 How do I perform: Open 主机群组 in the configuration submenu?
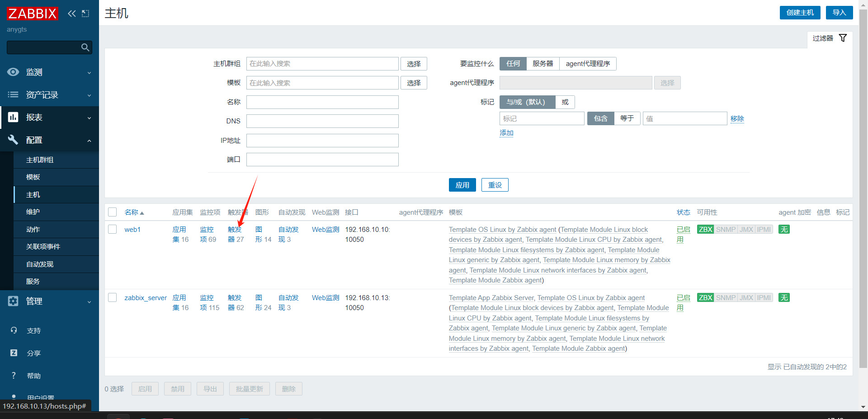[40, 160]
